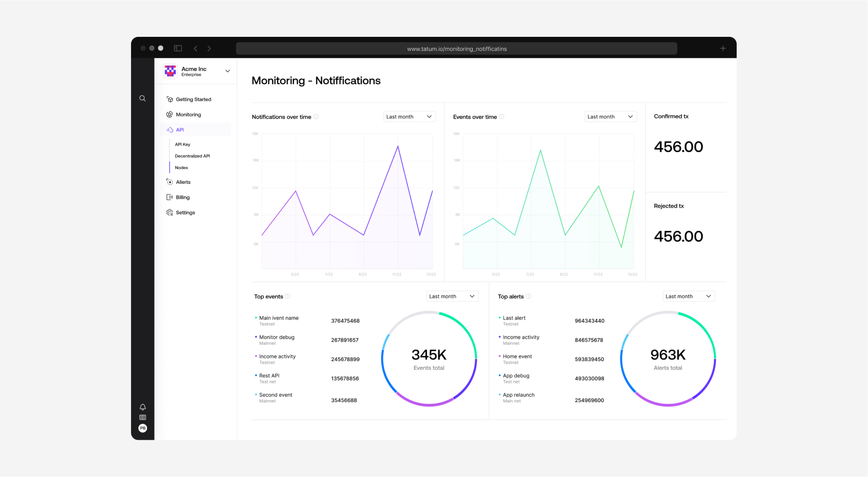Select Billing from sidebar menu
Viewport: 868px width, 477px height.
pyautogui.click(x=183, y=197)
